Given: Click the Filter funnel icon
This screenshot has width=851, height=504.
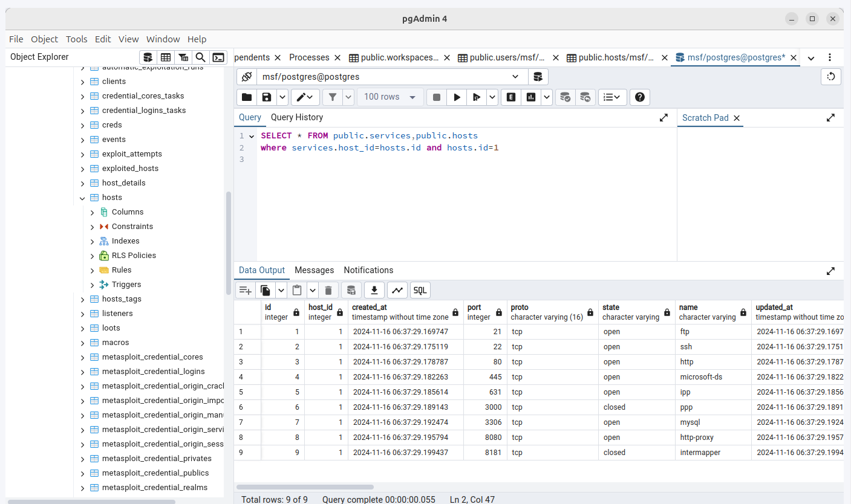Looking at the screenshot, I should click(332, 97).
